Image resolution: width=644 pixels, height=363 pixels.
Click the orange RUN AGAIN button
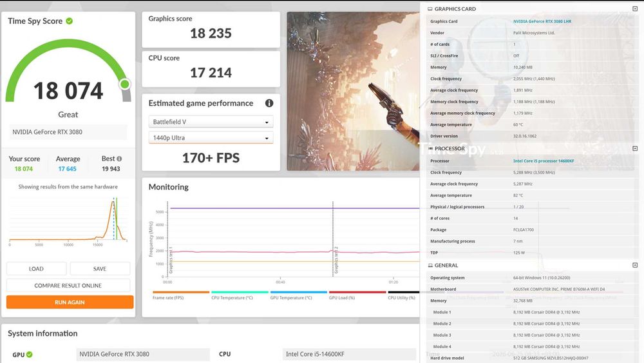click(70, 302)
